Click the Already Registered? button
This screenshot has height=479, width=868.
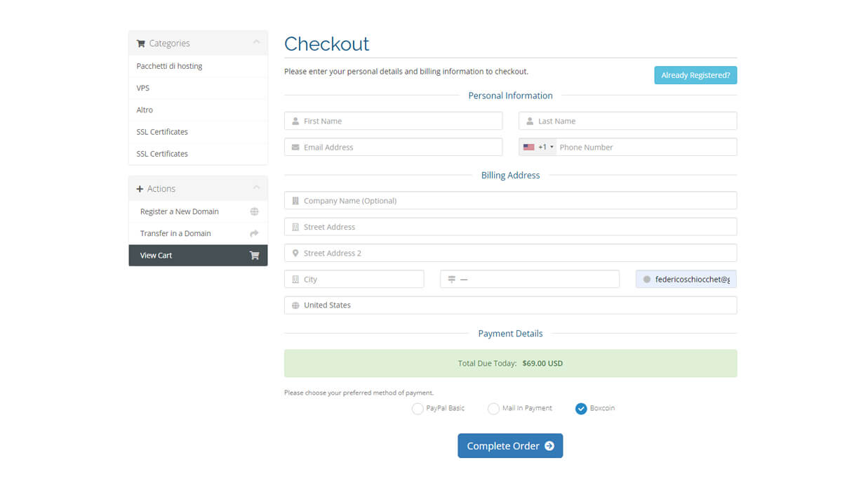coord(695,75)
